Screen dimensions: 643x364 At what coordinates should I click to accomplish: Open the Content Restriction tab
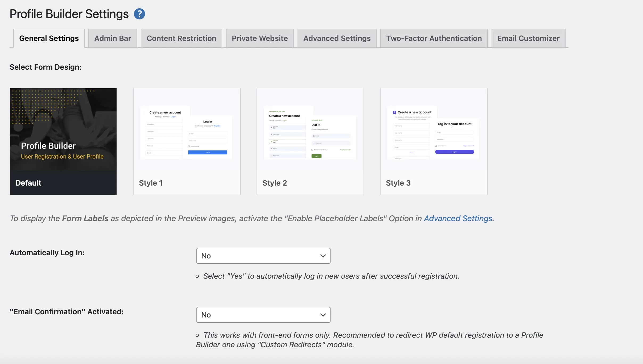pyautogui.click(x=182, y=38)
